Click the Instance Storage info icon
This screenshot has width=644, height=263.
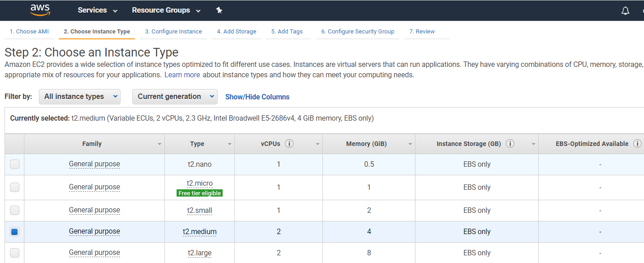tap(510, 144)
